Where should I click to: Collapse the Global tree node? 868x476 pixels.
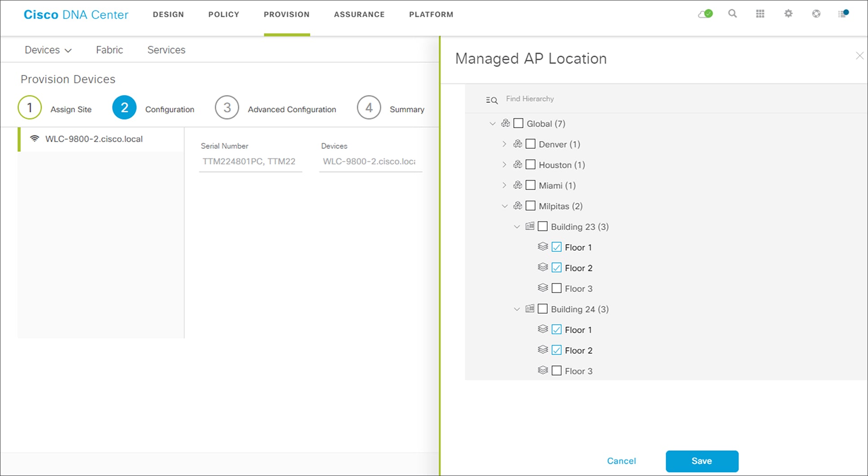(x=493, y=124)
